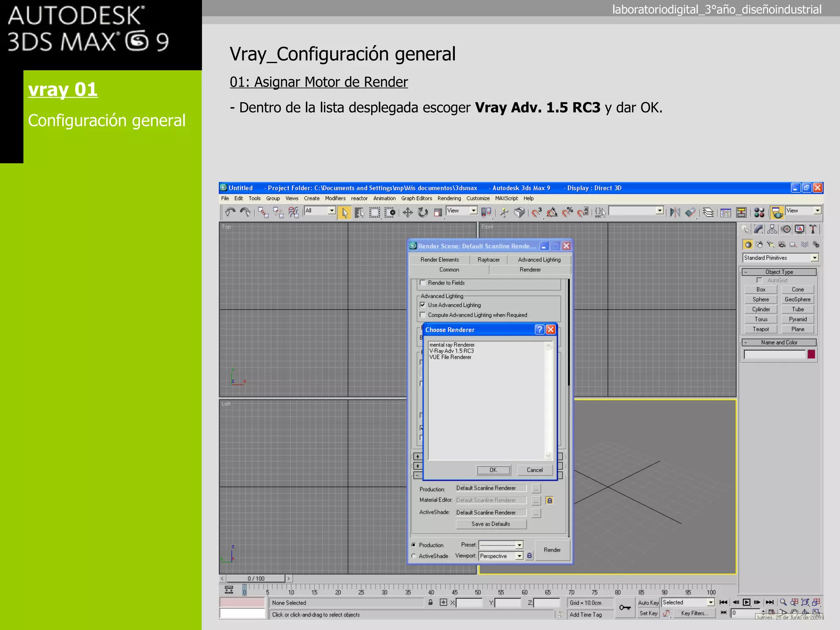Open the Selected key mode dropdown

coord(688,603)
